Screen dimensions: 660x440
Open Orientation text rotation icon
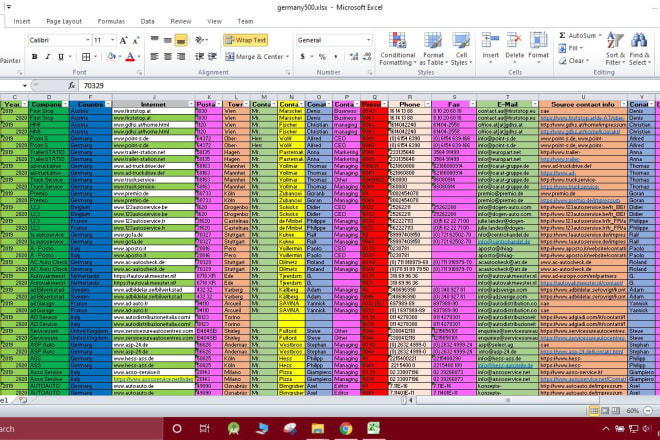click(x=200, y=40)
